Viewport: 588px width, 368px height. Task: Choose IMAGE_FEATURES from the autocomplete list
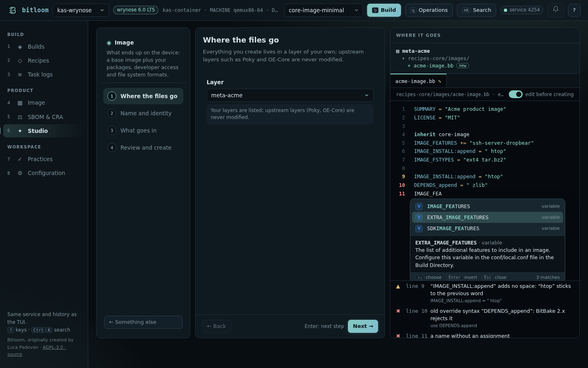(x=488, y=206)
